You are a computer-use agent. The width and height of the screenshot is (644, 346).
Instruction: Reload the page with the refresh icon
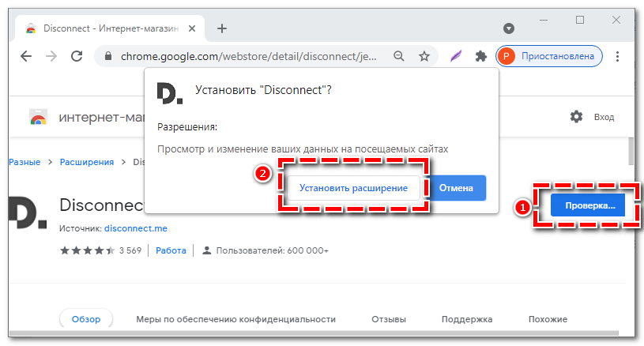click(77, 56)
